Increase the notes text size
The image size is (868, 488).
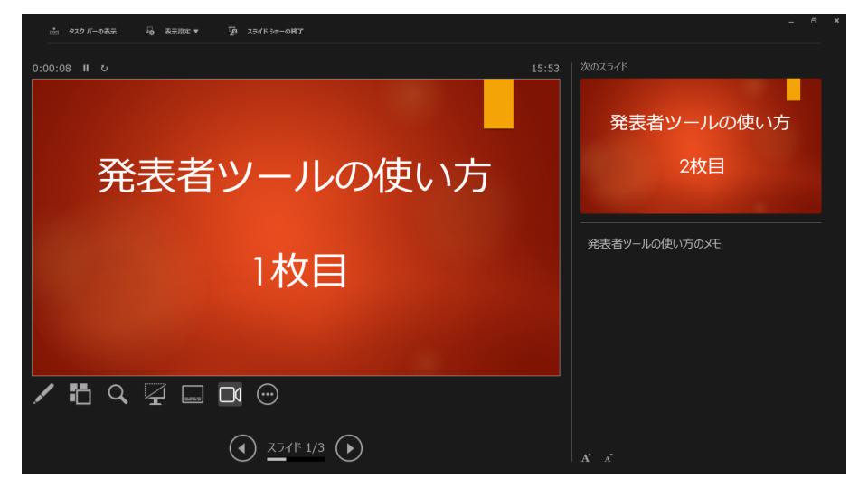[586, 457]
